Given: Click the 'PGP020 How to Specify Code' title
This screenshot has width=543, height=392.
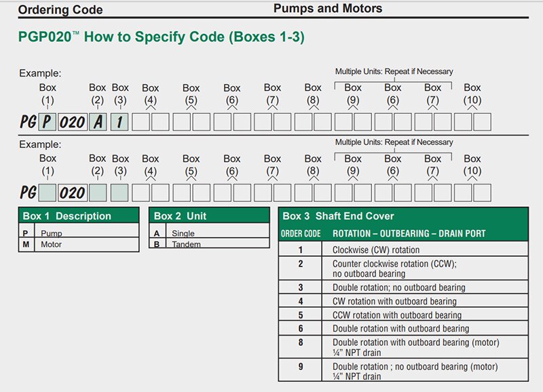Looking at the screenshot, I should (161, 37).
